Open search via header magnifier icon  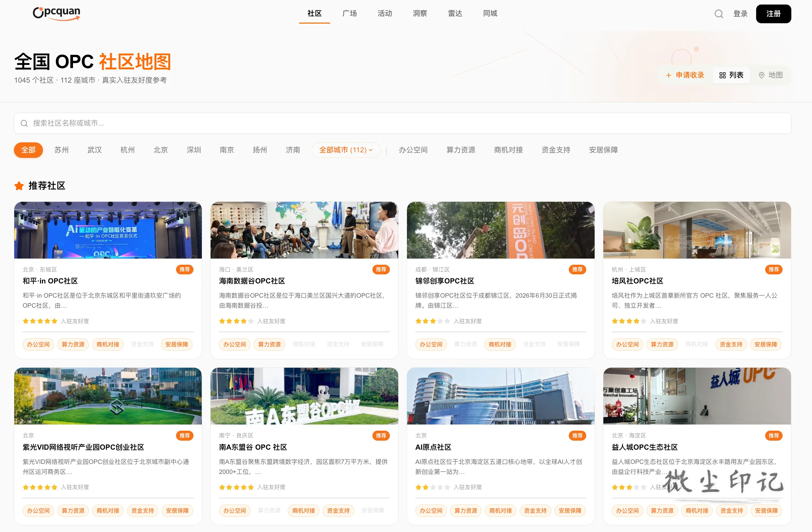719,14
